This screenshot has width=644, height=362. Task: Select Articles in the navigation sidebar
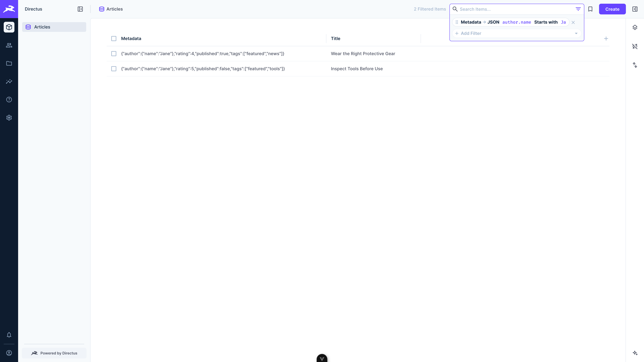54,27
